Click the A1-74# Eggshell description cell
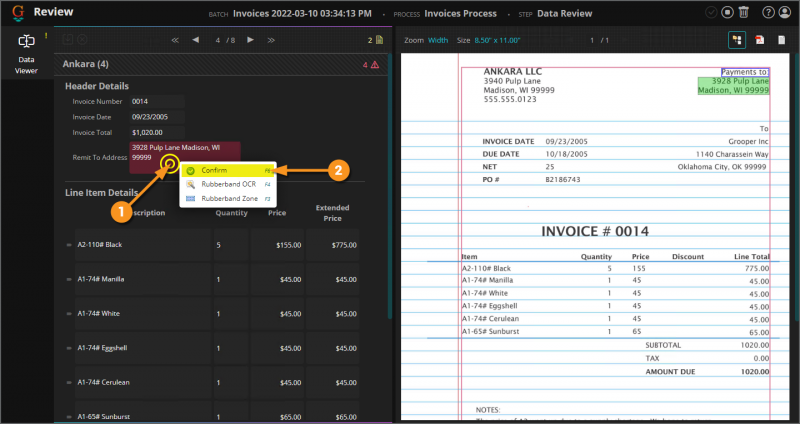 (x=143, y=348)
